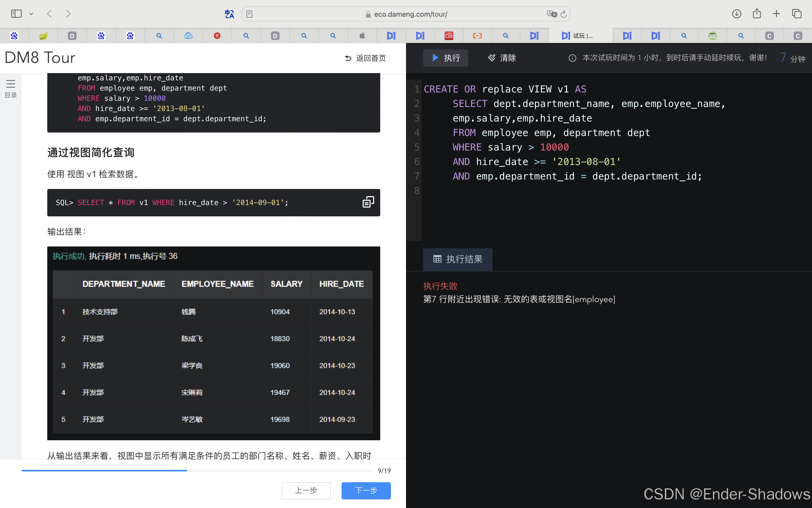Click the HIRE_DATE column header
This screenshot has width=812, height=508.
click(x=342, y=284)
